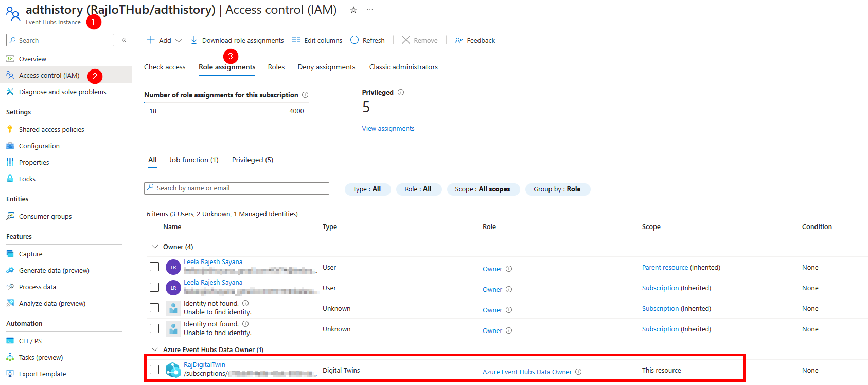Click the favorite star icon
The height and width of the screenshot is (385, 868).
(353, 10)
